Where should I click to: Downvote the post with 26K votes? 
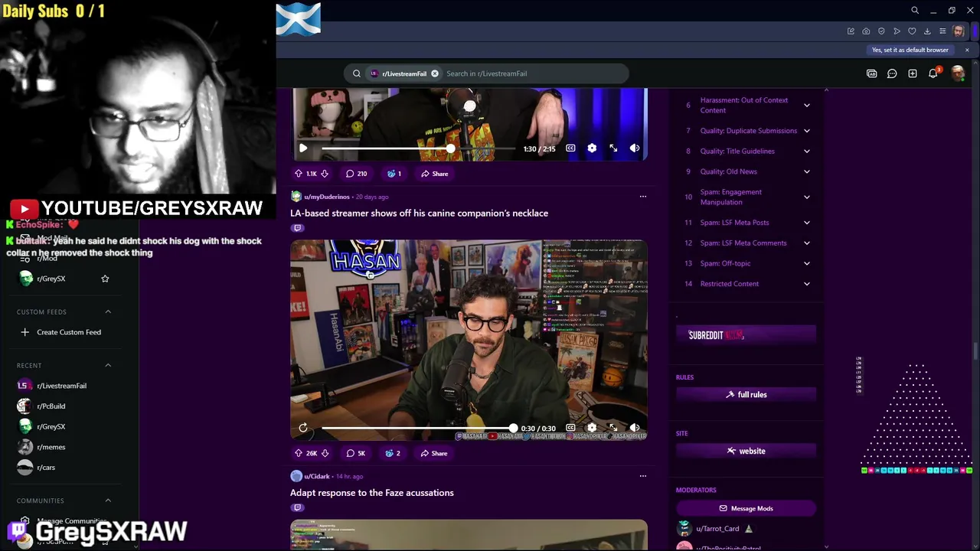325,453
